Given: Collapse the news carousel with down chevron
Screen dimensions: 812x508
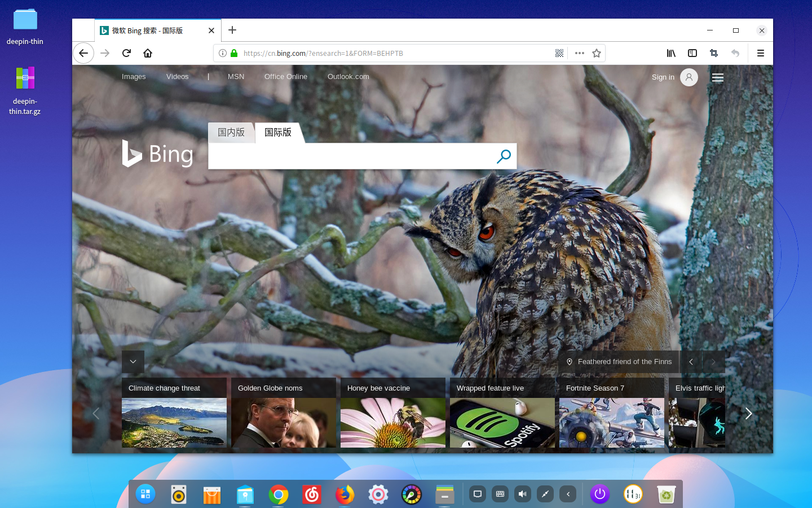Looking at the screenshot, I should pyautogui.click(x=133, y=362).
